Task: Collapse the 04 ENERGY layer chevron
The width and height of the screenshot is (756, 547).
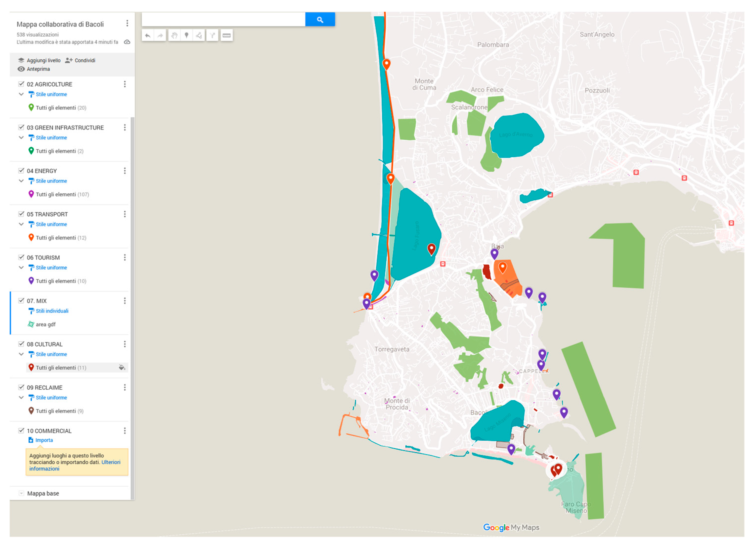Action: (21, 181)
